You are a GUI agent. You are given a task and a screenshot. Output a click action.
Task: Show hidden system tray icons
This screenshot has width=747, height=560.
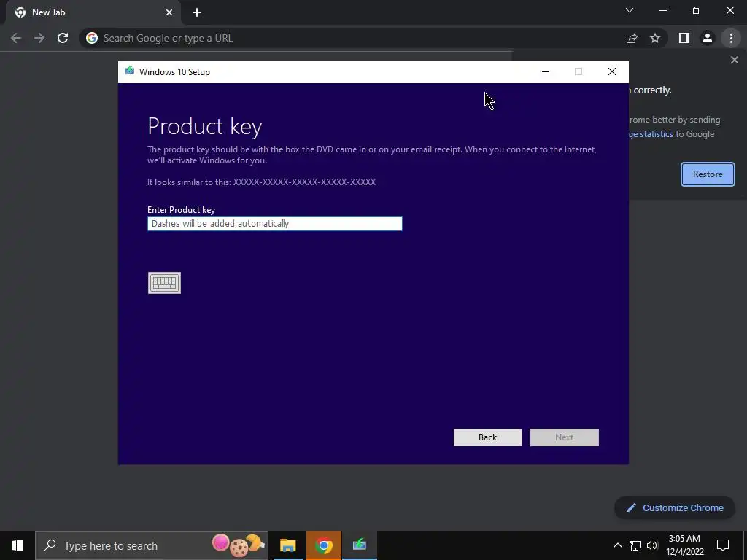click(x=617, y=545)
